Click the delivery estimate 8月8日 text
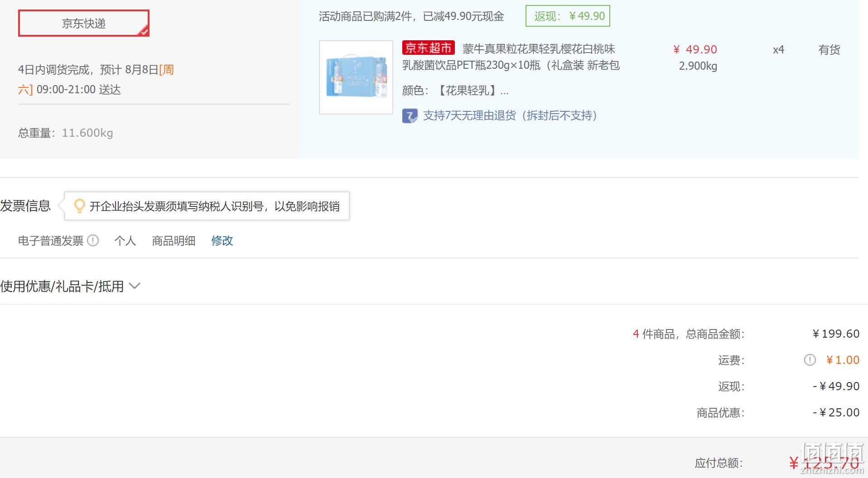Screen dimensions: 868x478 [96, 80]
